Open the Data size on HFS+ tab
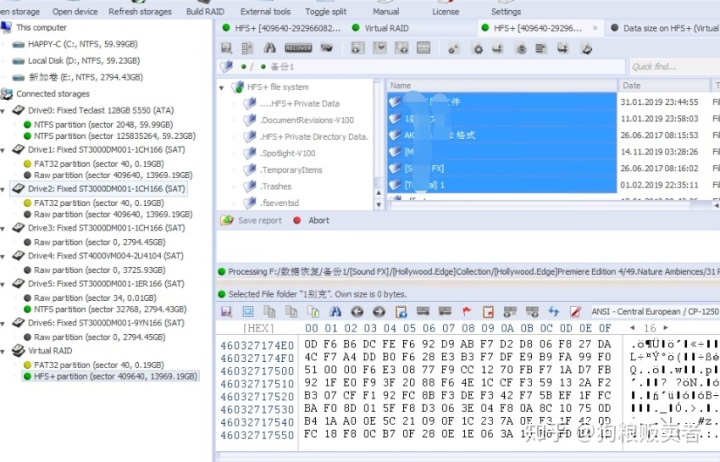The image size is (720, 462). point(664,28)
